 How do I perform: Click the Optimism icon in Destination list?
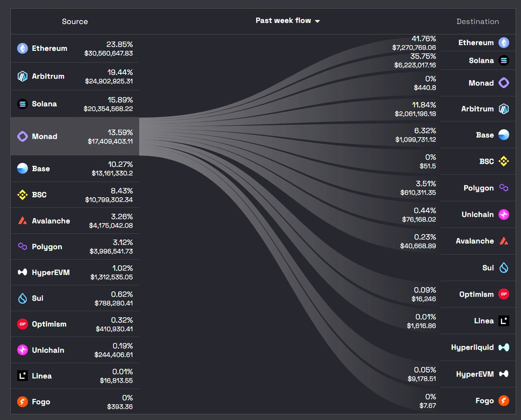pos(504,294)
